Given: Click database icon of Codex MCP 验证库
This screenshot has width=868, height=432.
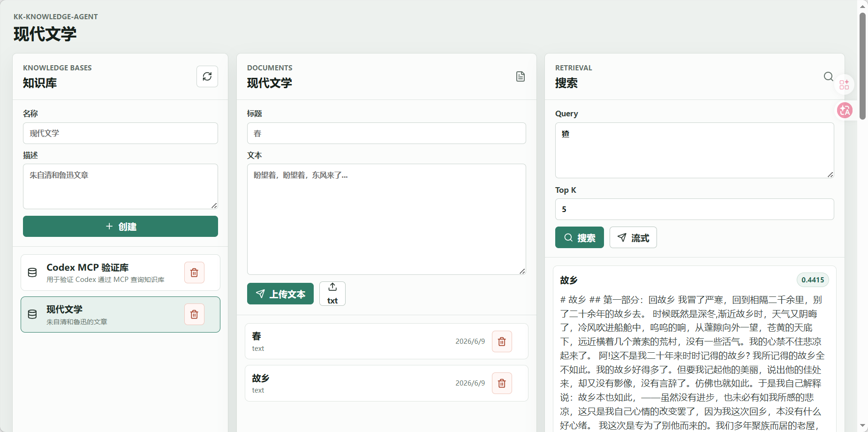Looking at the screenshot, I should (x=32, y=273).
